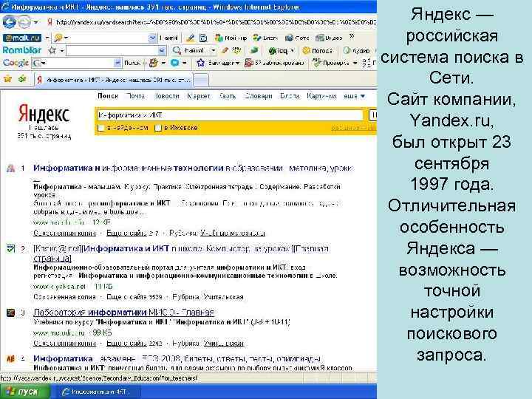Open Блоги from the mail.ru toolbar

[266, 38]
